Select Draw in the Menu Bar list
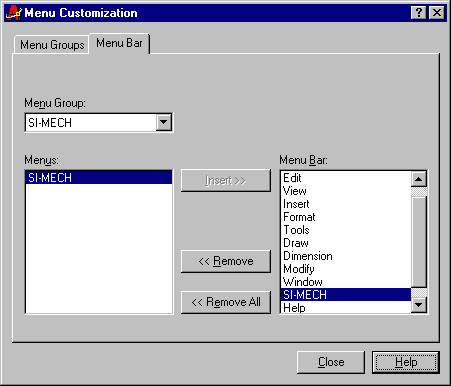The height and width of the screenshot is (386, 451). click(346, 243)
